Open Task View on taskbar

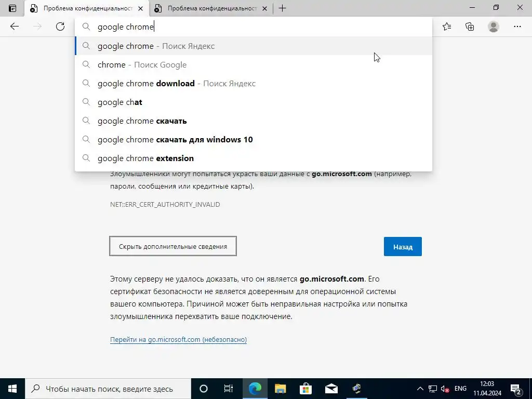229,389
